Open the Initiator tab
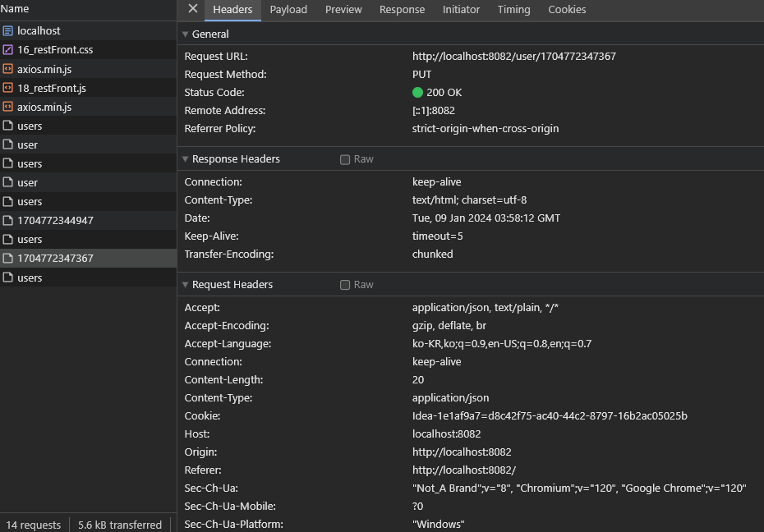764x532 pixels. click(x=461, y=10)
